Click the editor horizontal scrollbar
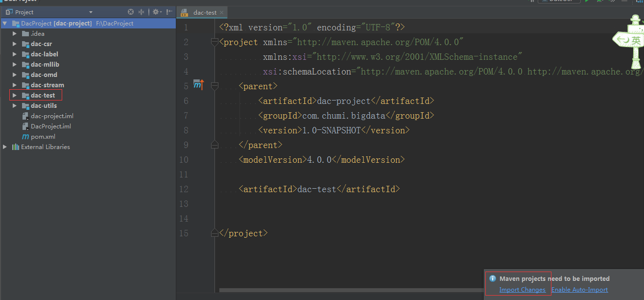The height and width of the screenshot is (300, 644). 351,290
